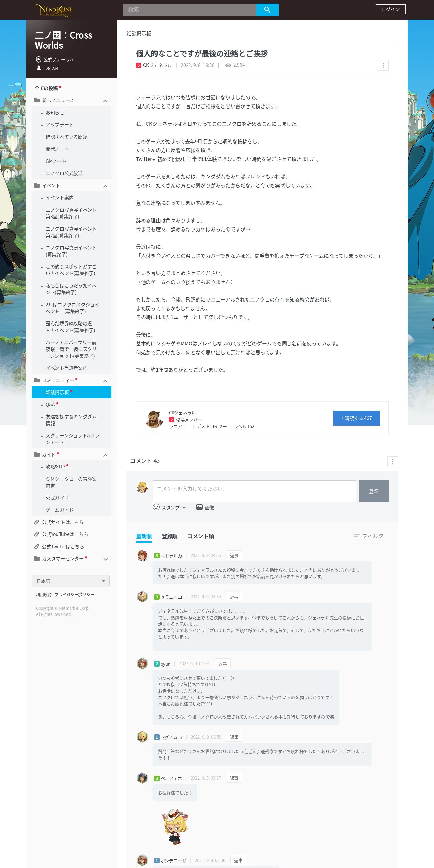Click the 公式Twitter link chain icon

tap(37, 546)
